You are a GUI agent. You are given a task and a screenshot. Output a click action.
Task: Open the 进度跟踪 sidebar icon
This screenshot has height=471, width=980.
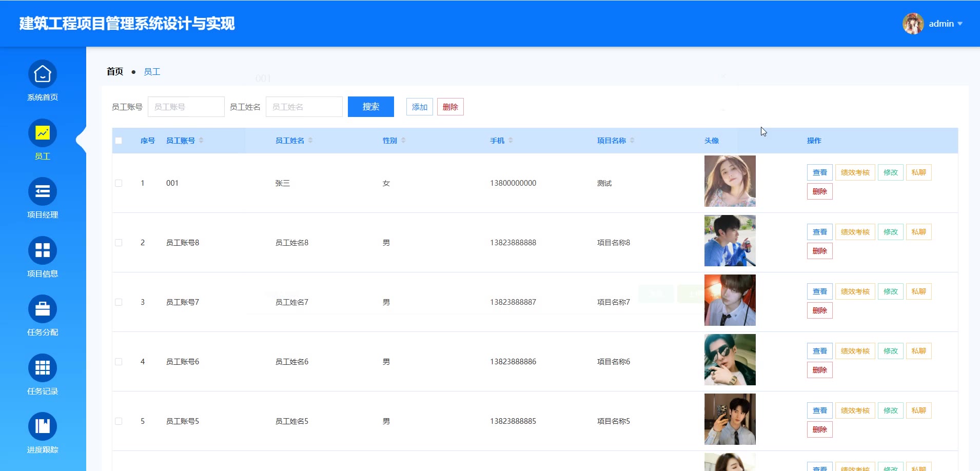tap(43, 427)
